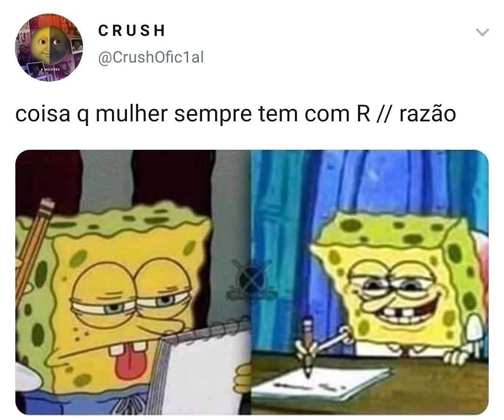Click the word razão in the tweet
Viewport: 504px width, 420px height.
(x=427, y=114)
